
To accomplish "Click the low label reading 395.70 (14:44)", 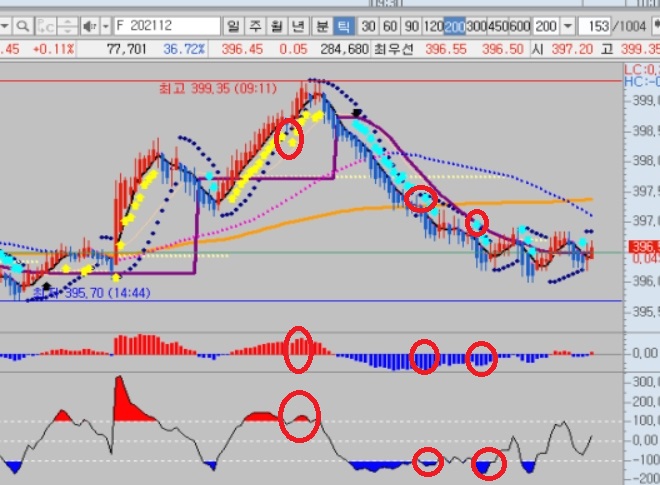I will pos(92,293).
